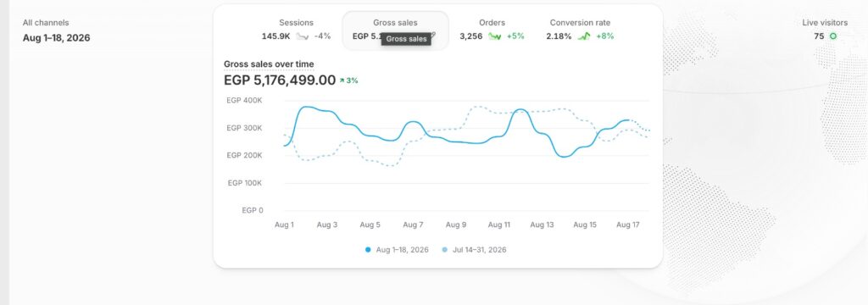
Task: Click the EGP 300K axis label
Action: click(244, 128)
